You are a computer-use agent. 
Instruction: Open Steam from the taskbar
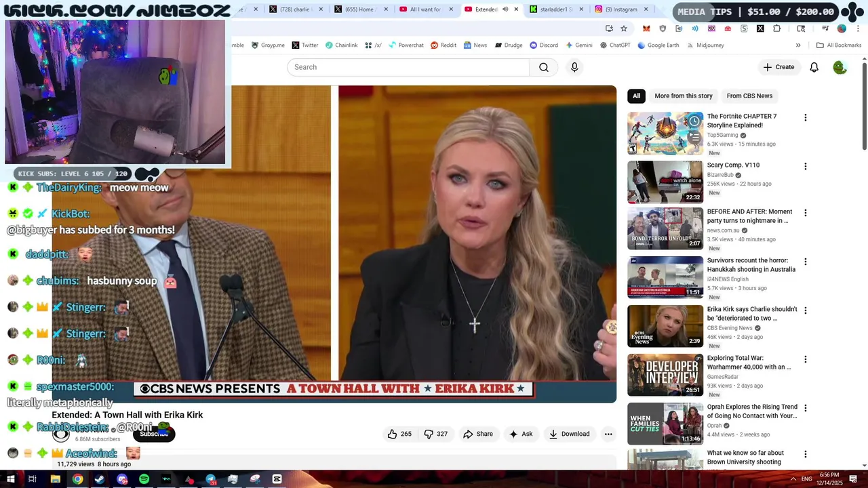click(100, 479)
